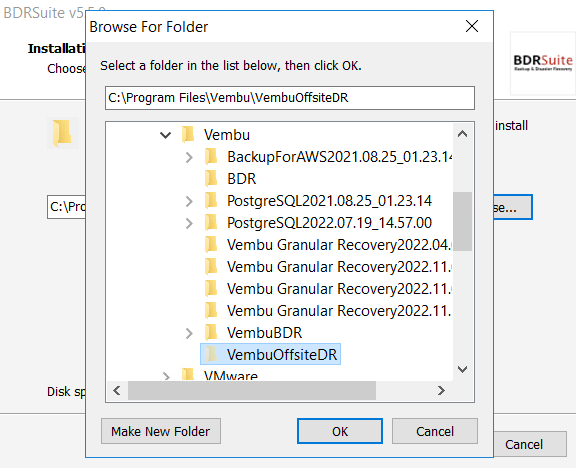The height and width of the screenshot is (468, 576).
Task: Click Make New Folder button
Action: (x=161, y=431)
